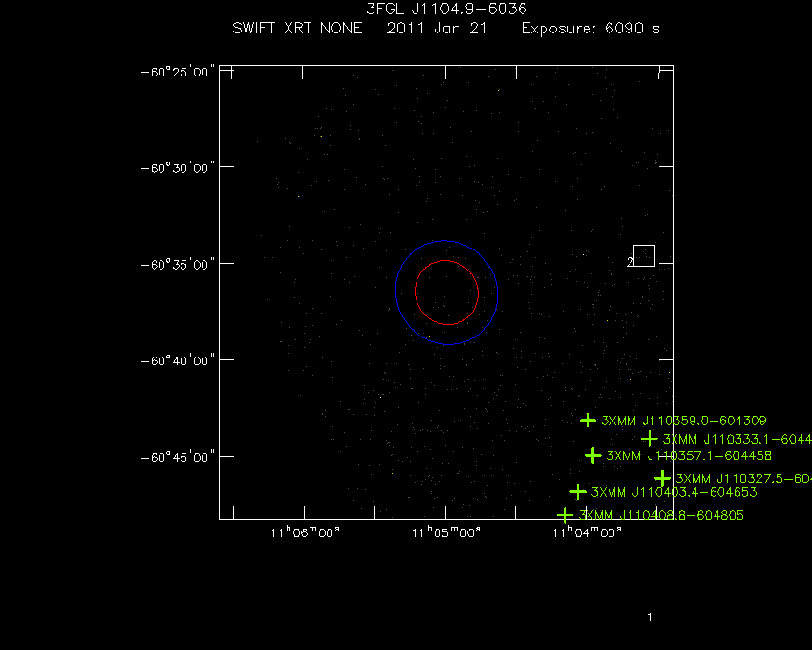Click the declination label -60°25'00"
The width and height of the screenshot is (812, 650).
(x=178, y=72)
